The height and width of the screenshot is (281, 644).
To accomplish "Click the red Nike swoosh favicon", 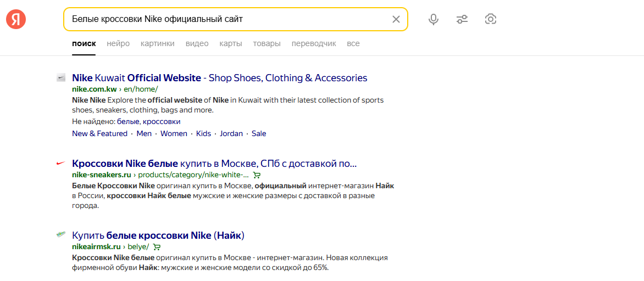I will (61, 164).
